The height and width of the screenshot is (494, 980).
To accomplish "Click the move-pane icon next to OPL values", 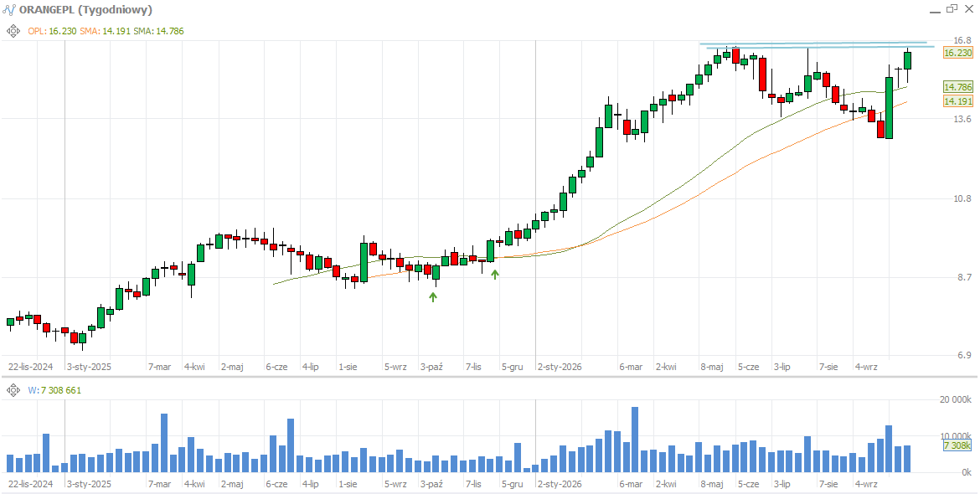I will (x=13, y=31).
